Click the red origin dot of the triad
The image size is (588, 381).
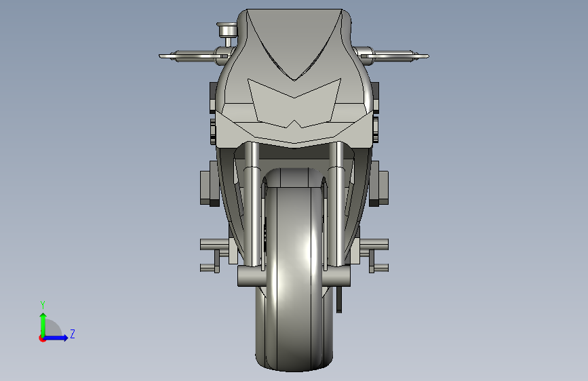pos(42,338)
